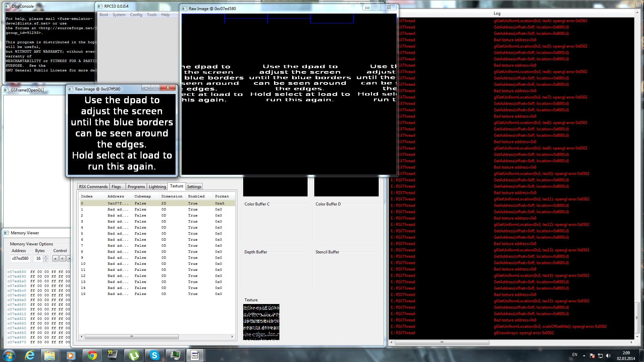The width and height of the screenshot is (644, 362).
Task: Switch to the RSX Commands tab
Action: [x=93, y=187]
